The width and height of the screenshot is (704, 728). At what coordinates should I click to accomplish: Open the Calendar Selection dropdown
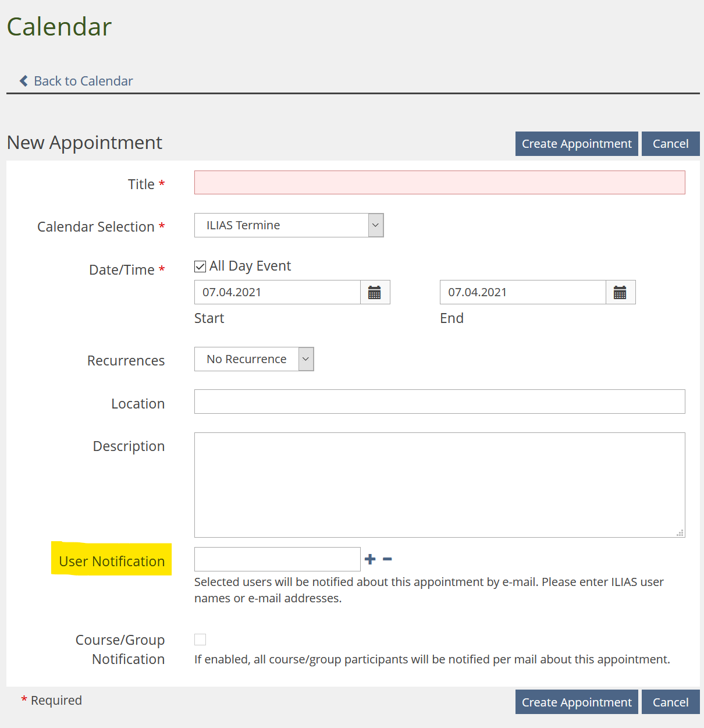(x=289, y=225)
